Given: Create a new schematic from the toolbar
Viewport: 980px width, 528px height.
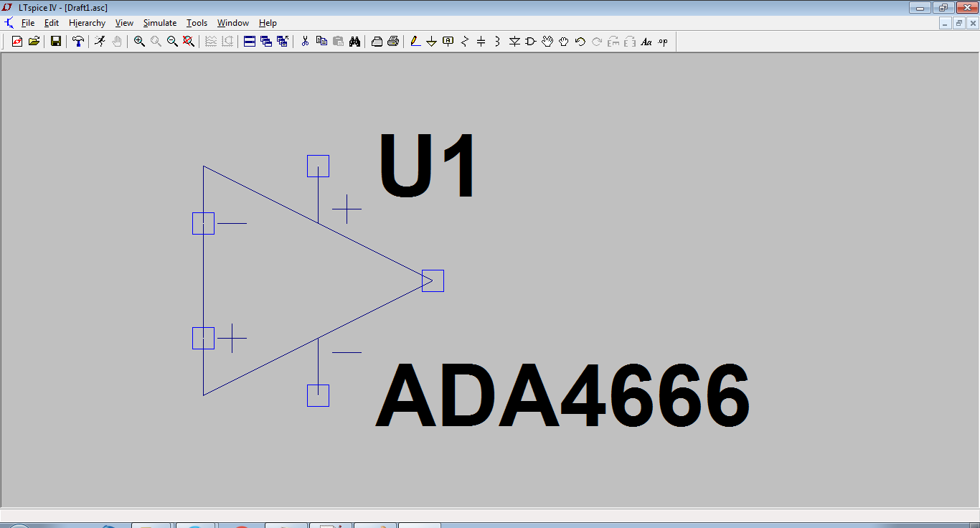Looking at the screenshot, I should (x=17, y=42).
